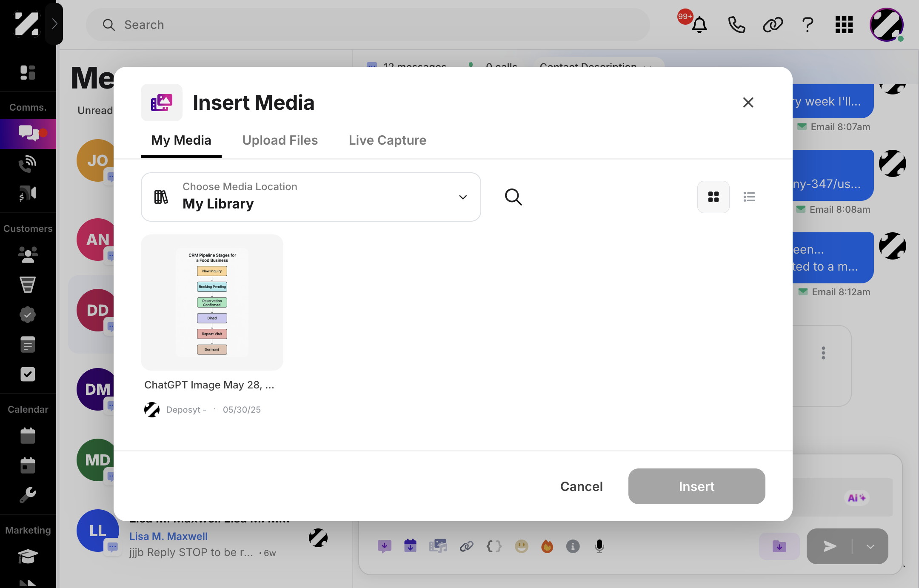Click the media search magnifier icon
919x588 pixels.
(513, 197)
